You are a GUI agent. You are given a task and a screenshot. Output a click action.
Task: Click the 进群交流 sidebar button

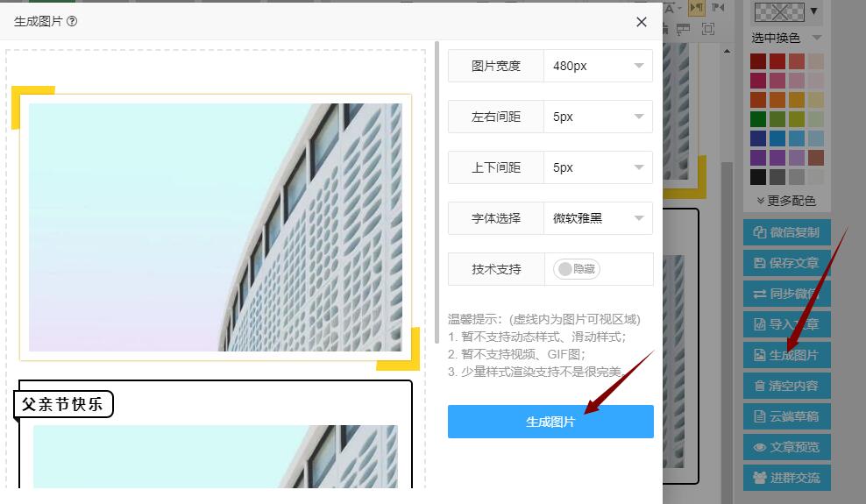pos(786,478)
